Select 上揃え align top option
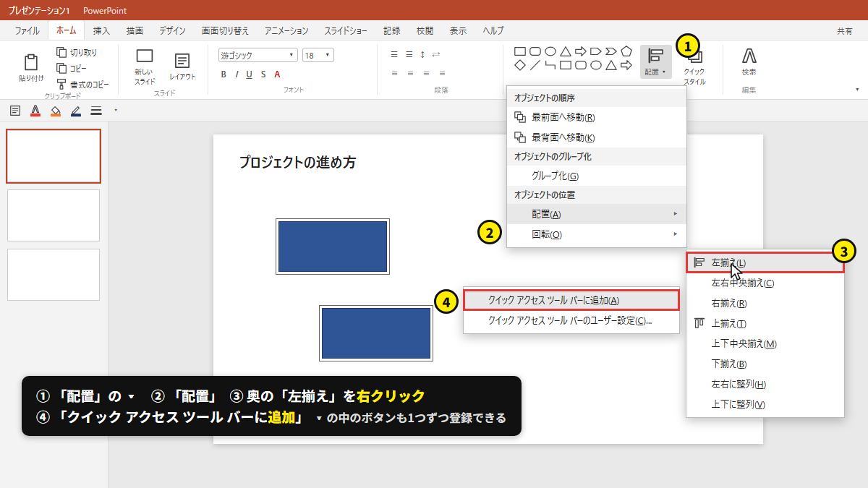The image size is (868, 488). pos(765,323)
